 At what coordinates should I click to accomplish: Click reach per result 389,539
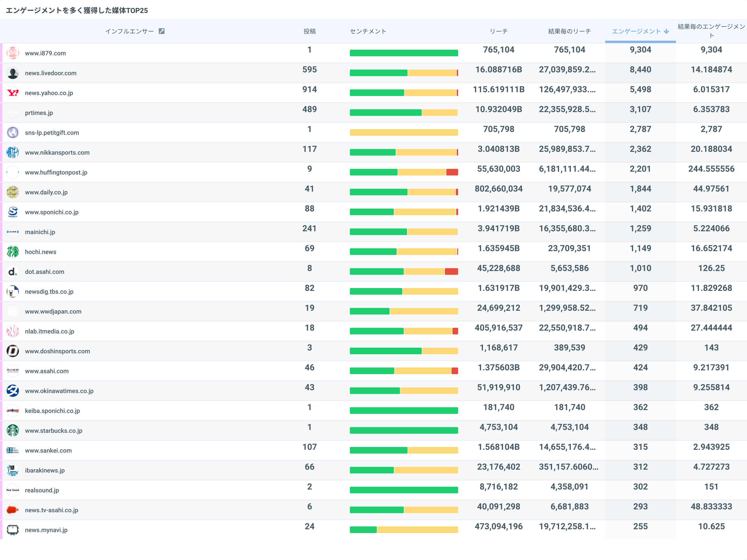pos(569,348)
